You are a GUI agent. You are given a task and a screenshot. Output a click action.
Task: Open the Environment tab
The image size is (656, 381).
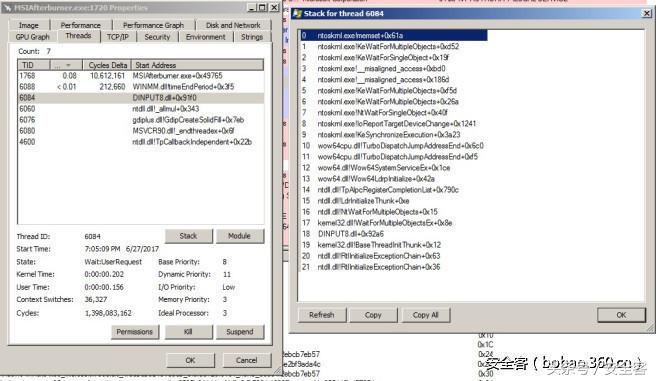point(205,37)
